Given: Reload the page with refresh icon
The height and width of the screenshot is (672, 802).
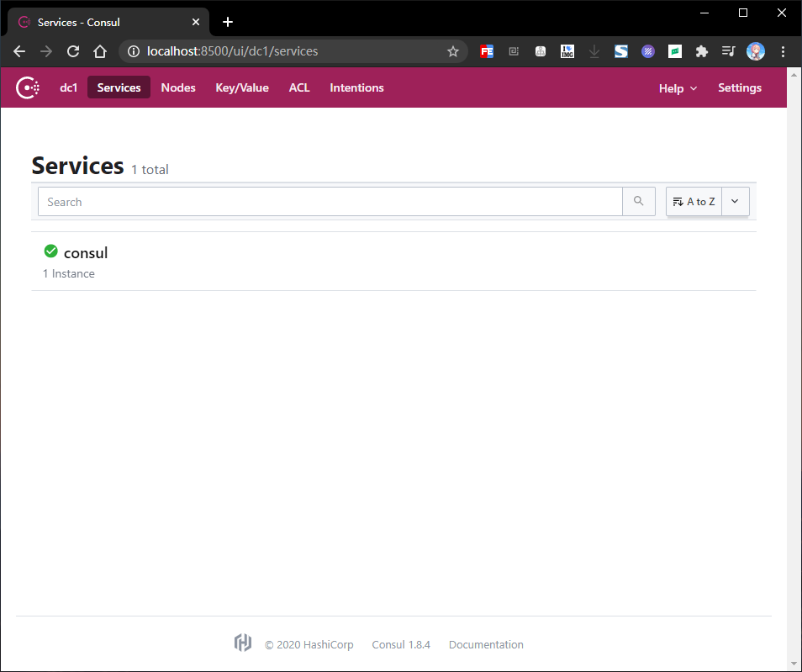Looking at the screenshot, I should pos(73,51).
